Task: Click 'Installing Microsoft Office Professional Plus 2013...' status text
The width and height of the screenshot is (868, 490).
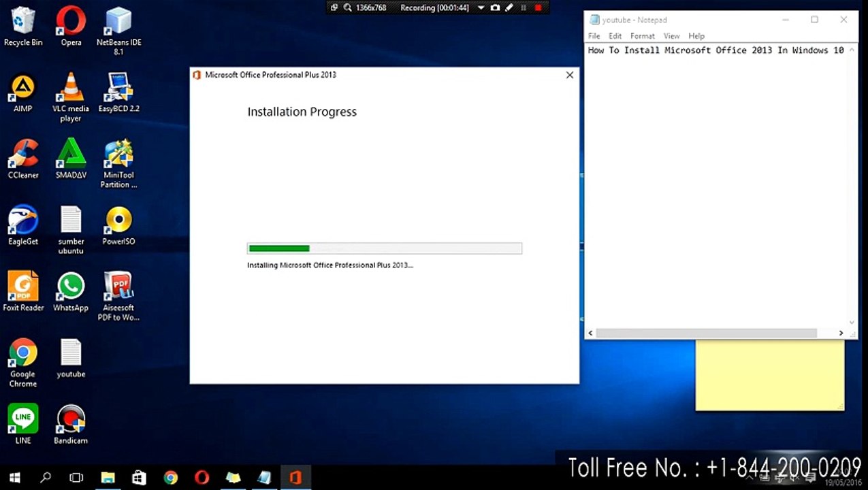Action: [x=330, y=265]
